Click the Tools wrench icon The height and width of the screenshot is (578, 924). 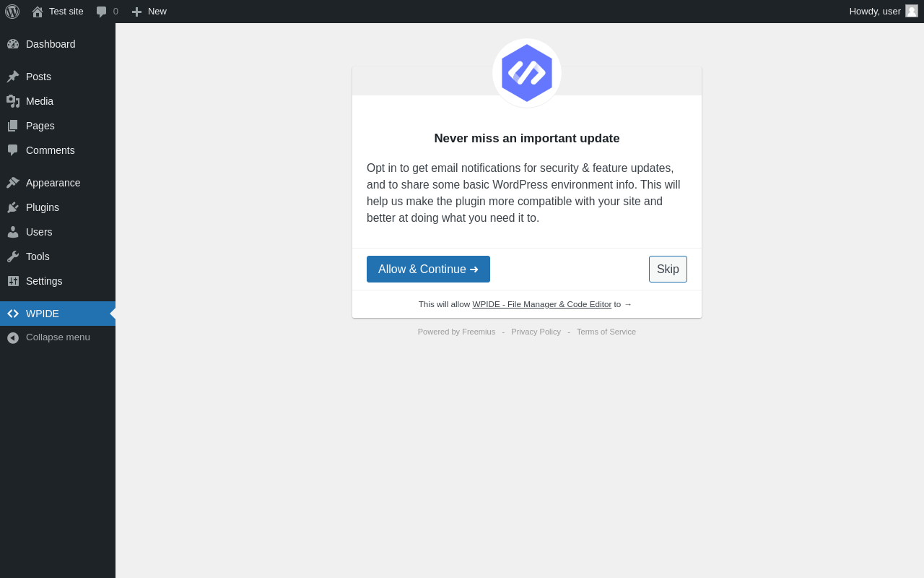(13, 256)
